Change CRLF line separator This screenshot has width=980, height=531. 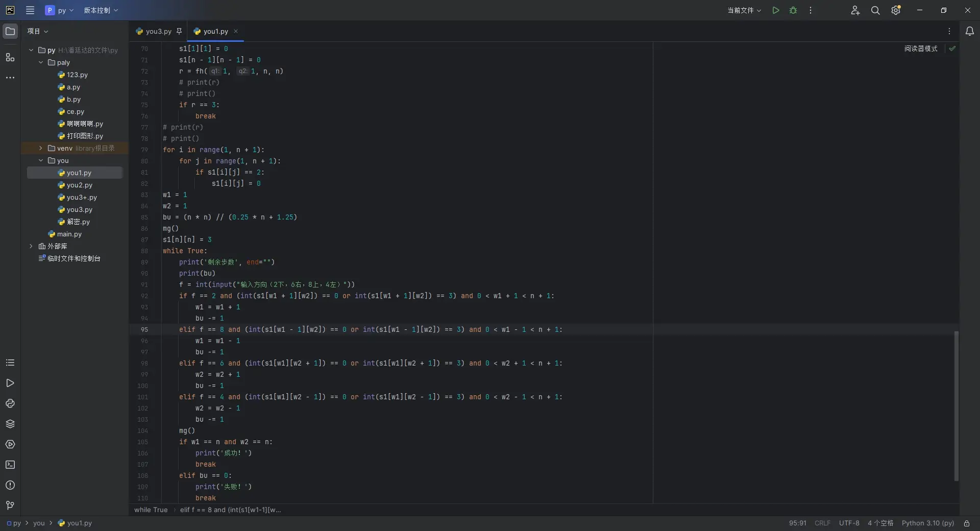[822, 523]
